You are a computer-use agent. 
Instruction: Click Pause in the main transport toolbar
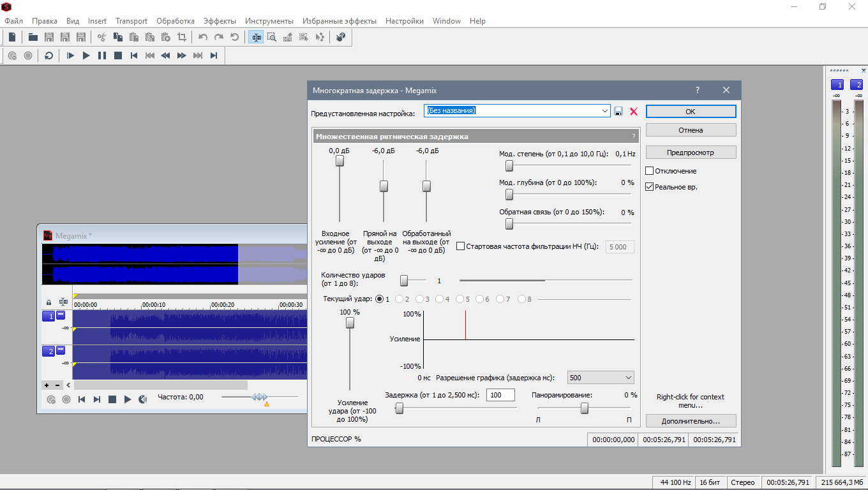tap(102, 56)
